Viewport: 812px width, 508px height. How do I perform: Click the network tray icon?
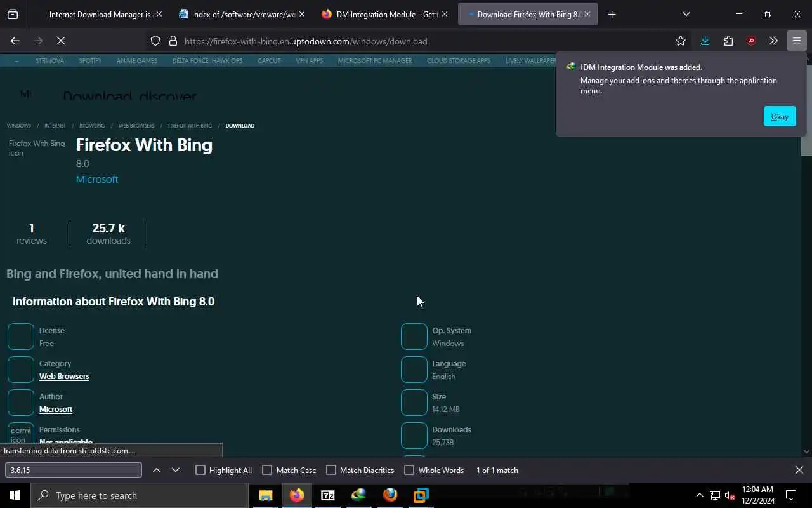point(714,495)
